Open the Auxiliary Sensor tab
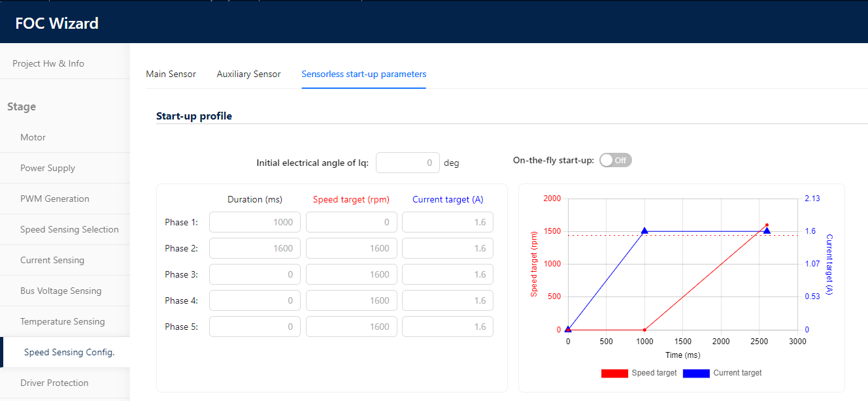The height and width of the screenshot is (401, 868). pos(248,74)
